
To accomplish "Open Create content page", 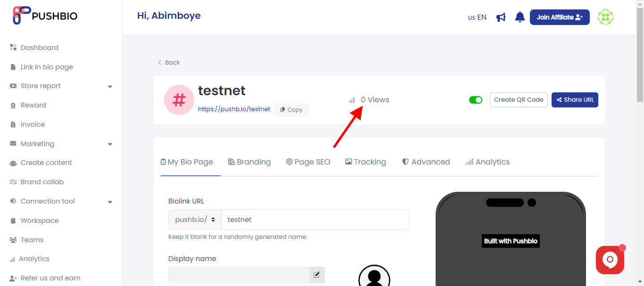I will pos(46,163).
